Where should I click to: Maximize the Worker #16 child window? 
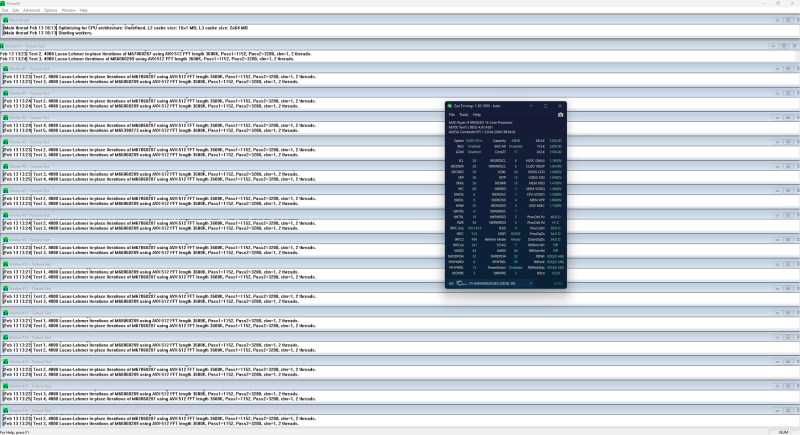tap(788, 411)
